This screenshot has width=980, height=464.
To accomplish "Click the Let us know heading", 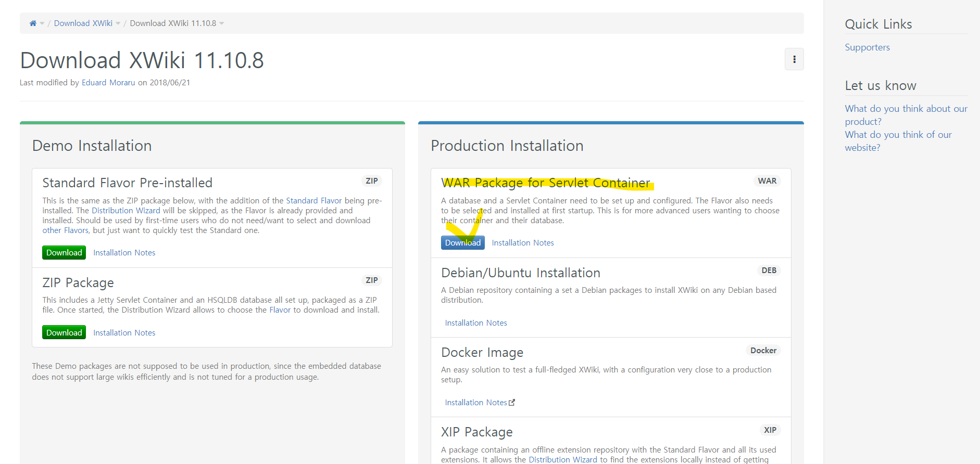I will point(881,86).
